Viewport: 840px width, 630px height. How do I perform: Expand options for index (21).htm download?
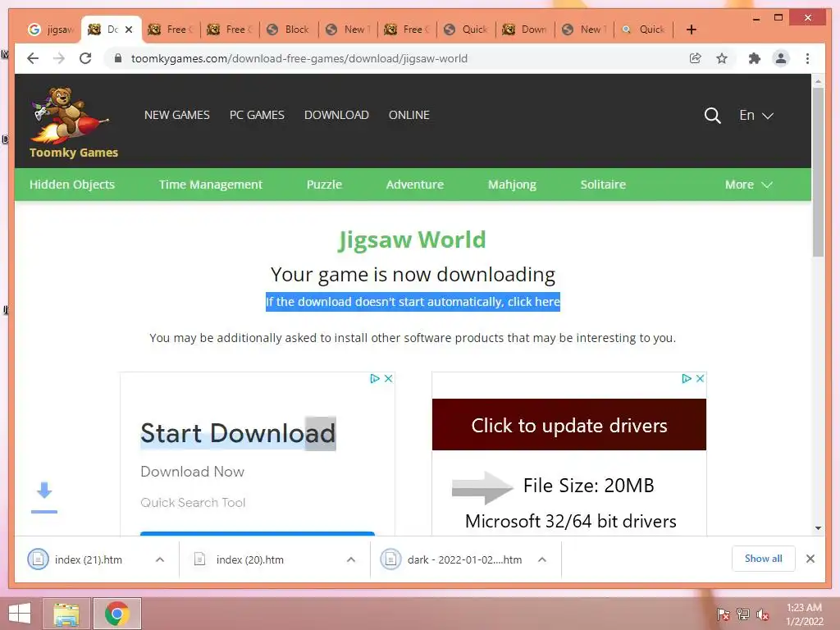click(x=160, y=559)
